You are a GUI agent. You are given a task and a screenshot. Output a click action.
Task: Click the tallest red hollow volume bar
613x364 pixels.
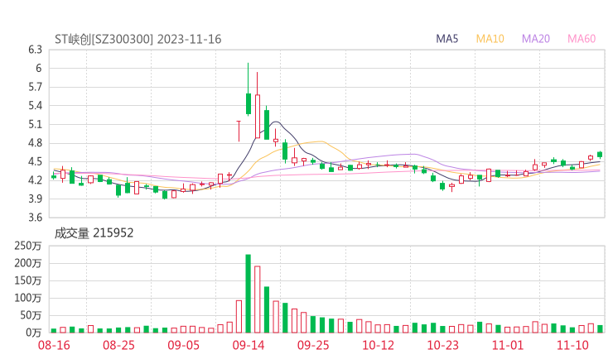pos(258,299)
